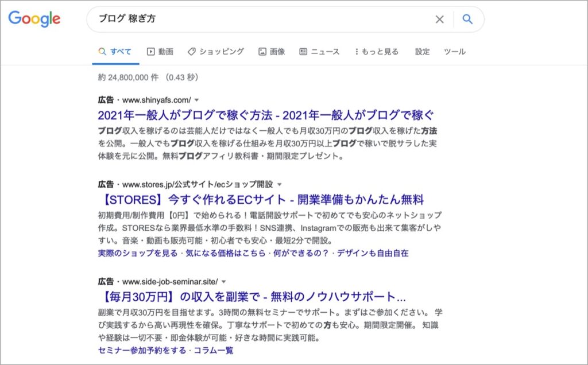Image resolution: width=588 pixels, height=365 pixels.
Task: Click the www.shinyafs.com/ ad URL text
Action: (156, 100)
